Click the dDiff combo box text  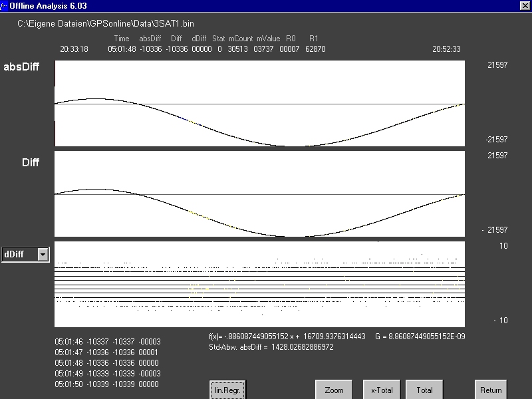click(14, 254)
